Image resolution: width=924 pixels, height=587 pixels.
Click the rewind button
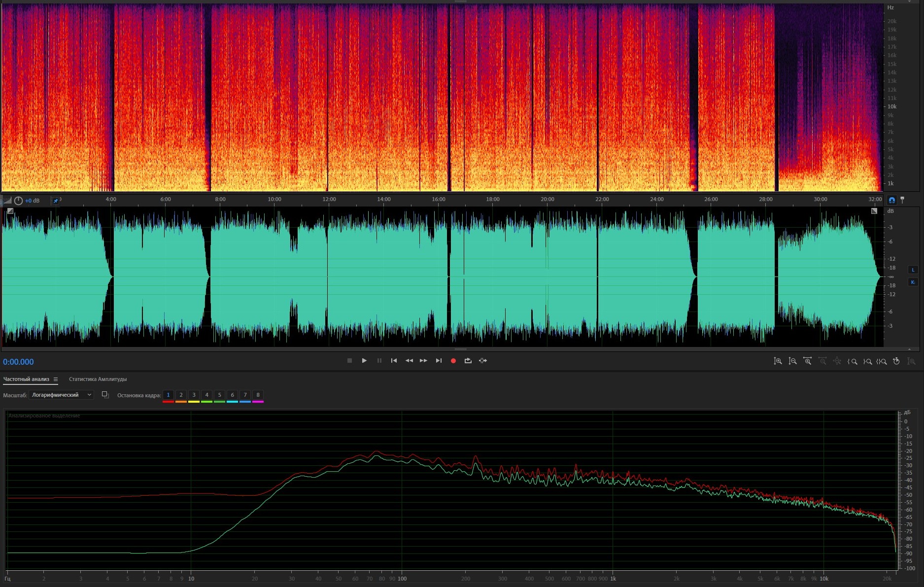[409, 361]
